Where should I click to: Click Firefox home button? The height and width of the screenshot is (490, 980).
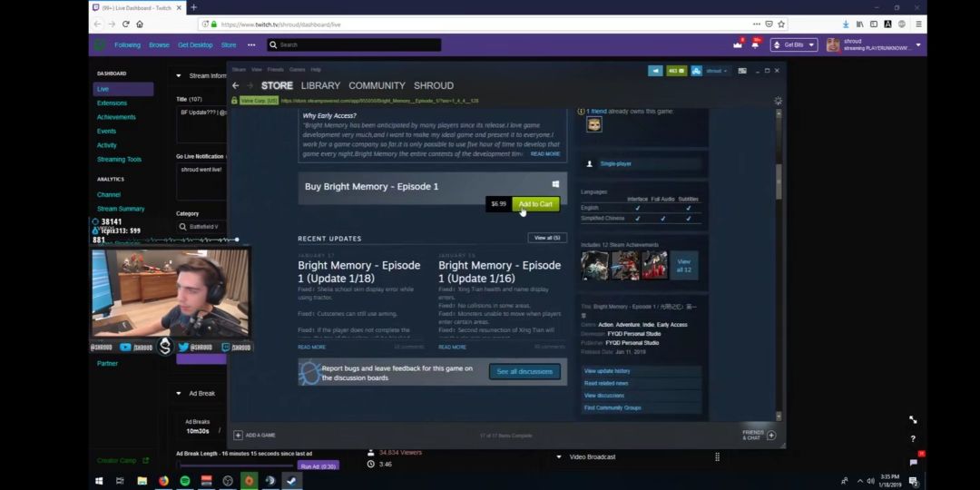click(140, 24)
